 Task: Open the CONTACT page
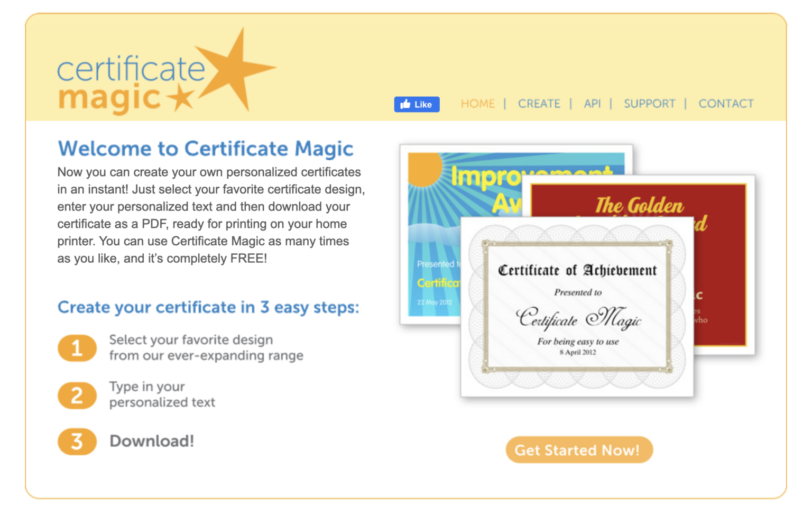[x=725, y=104]
